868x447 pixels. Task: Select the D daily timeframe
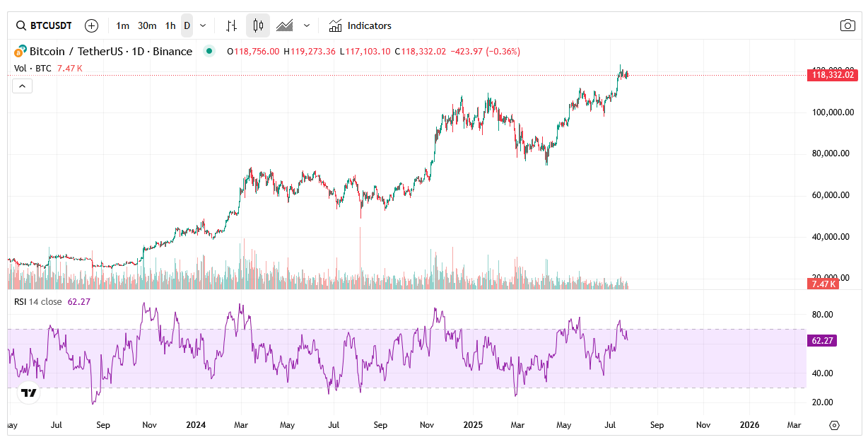tap(187, 25)
